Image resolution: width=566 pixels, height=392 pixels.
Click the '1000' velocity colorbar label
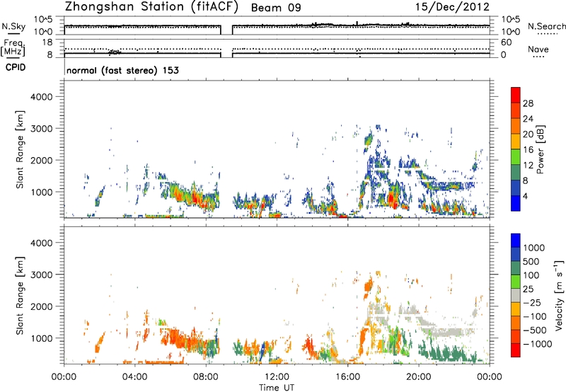pyautogui.click(x=534, y=248)
